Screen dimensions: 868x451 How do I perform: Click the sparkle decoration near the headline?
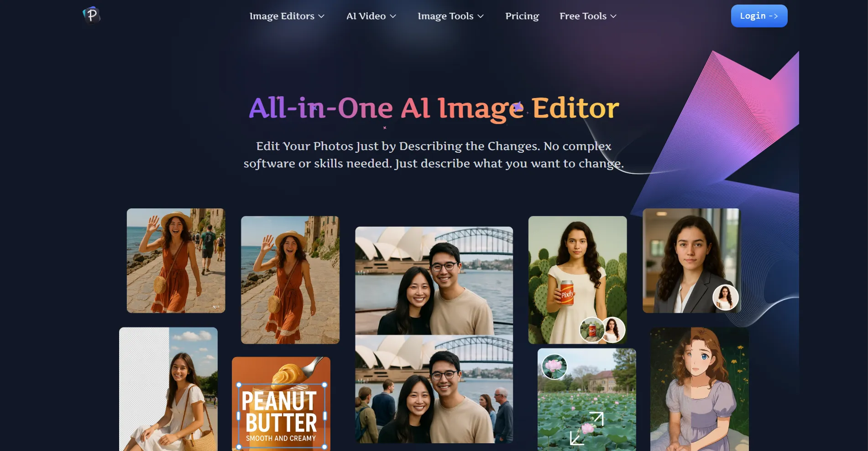pos(518,106)
